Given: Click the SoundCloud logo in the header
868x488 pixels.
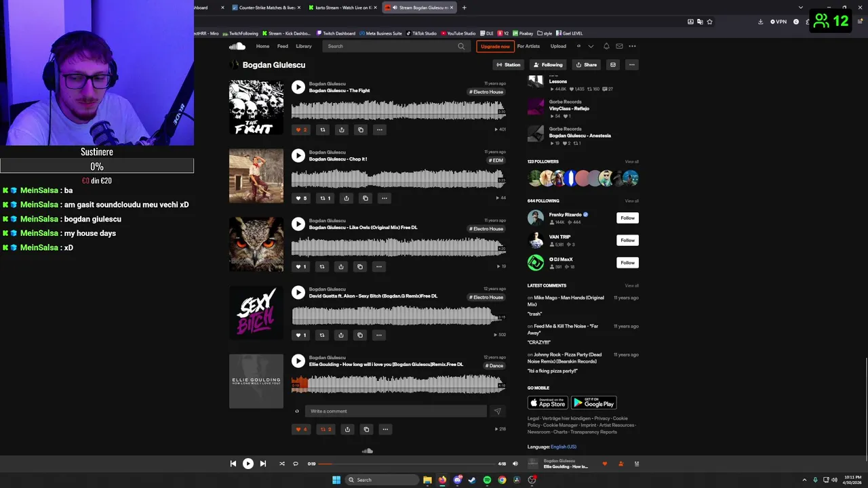Looking at the screenshot, I should 237,46.
